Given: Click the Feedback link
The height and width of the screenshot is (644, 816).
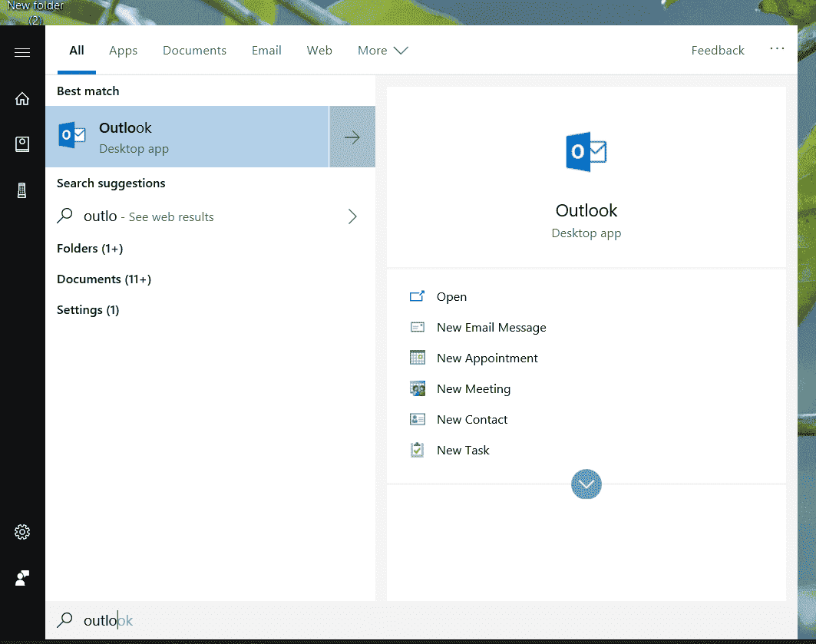Looking at the screenshot, I should pos(718,51).
